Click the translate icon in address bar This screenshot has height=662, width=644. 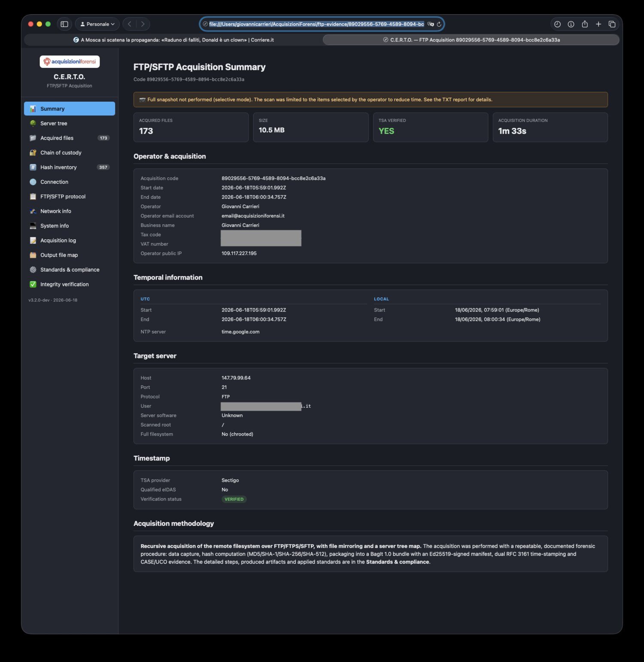click(431, 24)
